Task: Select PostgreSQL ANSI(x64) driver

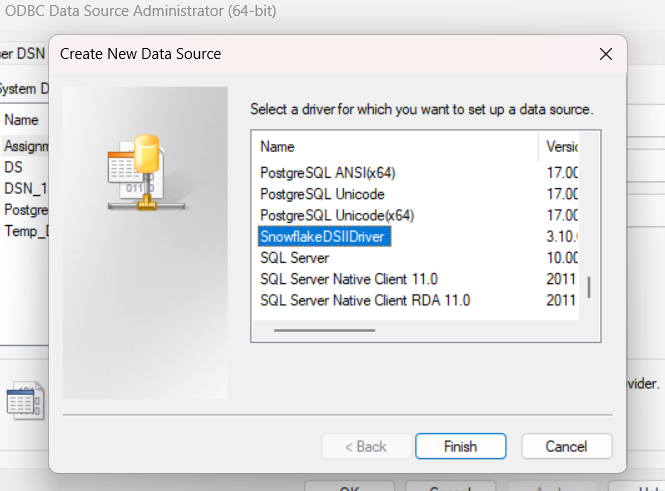Action: 327,173
